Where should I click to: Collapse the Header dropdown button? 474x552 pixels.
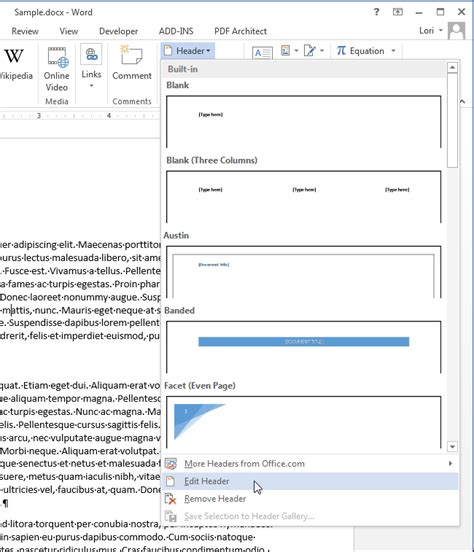[188, 51]
